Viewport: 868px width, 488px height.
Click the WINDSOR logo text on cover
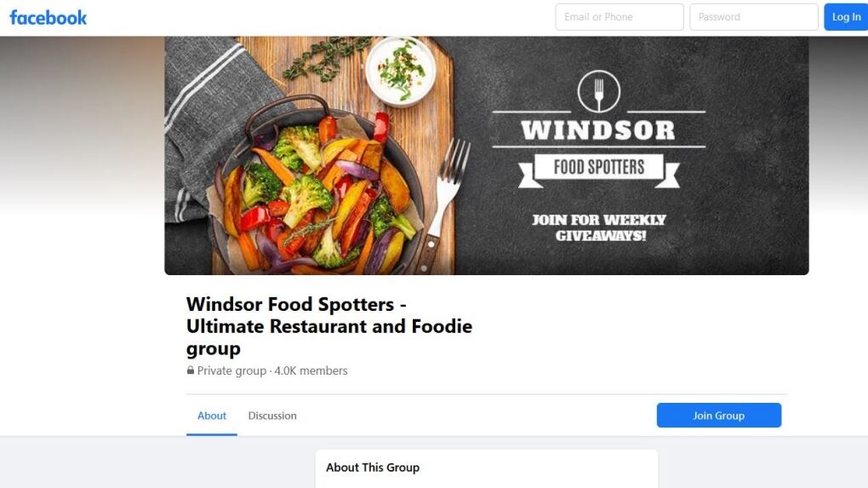[x=598, y=130]
